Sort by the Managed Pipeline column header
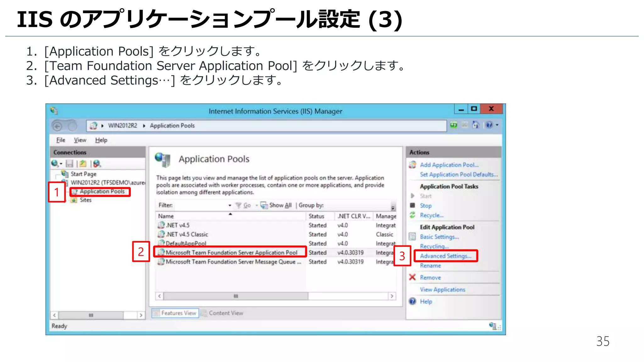 (386, 216)
